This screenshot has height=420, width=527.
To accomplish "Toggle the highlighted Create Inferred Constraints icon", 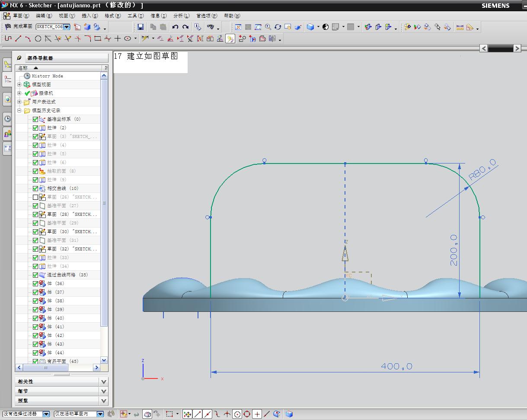I will point(230,39).
